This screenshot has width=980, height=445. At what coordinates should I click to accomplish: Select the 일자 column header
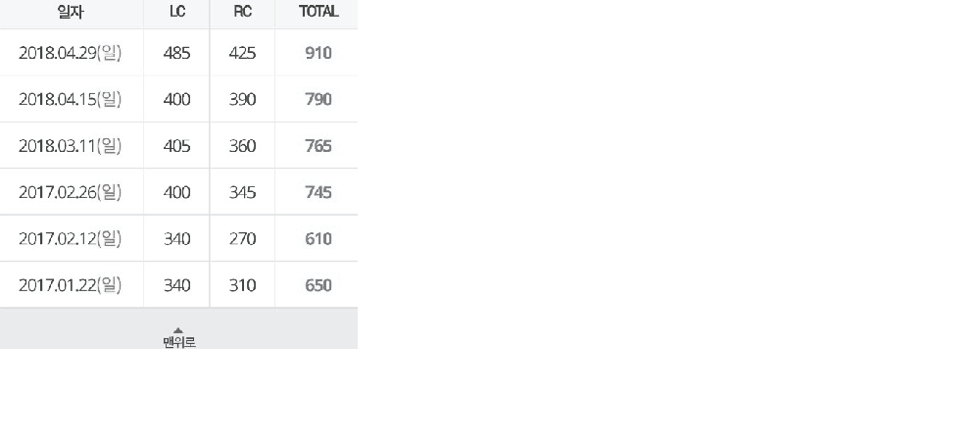(70, 12)
